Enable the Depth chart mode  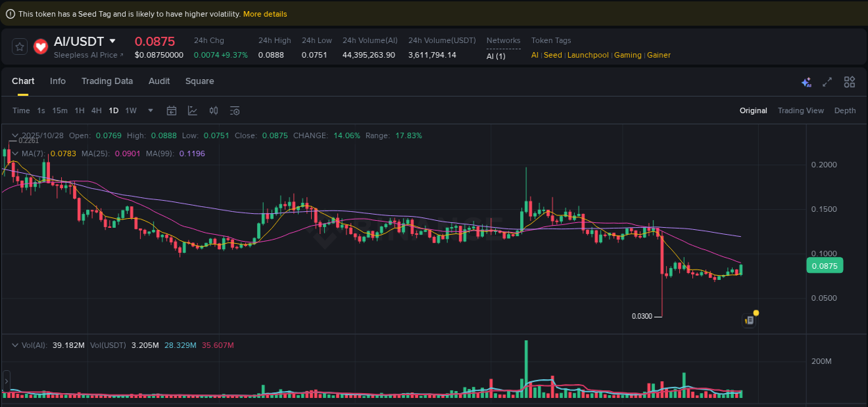coord(845,110)
